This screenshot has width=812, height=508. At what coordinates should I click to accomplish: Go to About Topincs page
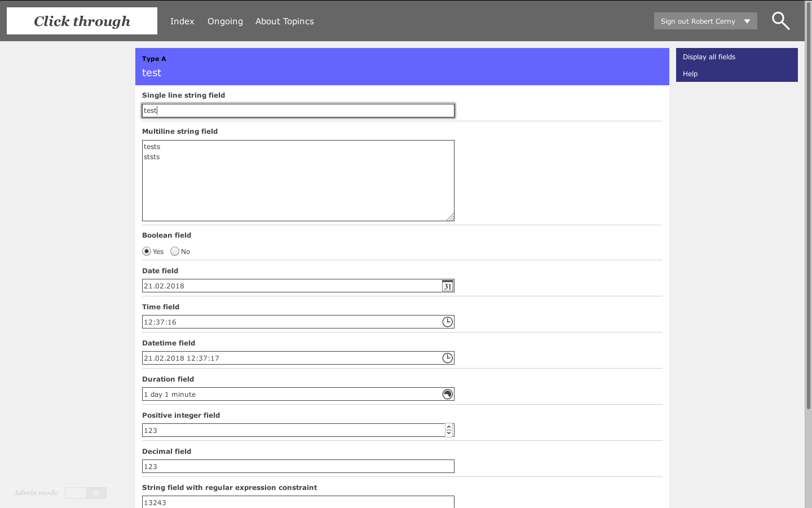284,21
